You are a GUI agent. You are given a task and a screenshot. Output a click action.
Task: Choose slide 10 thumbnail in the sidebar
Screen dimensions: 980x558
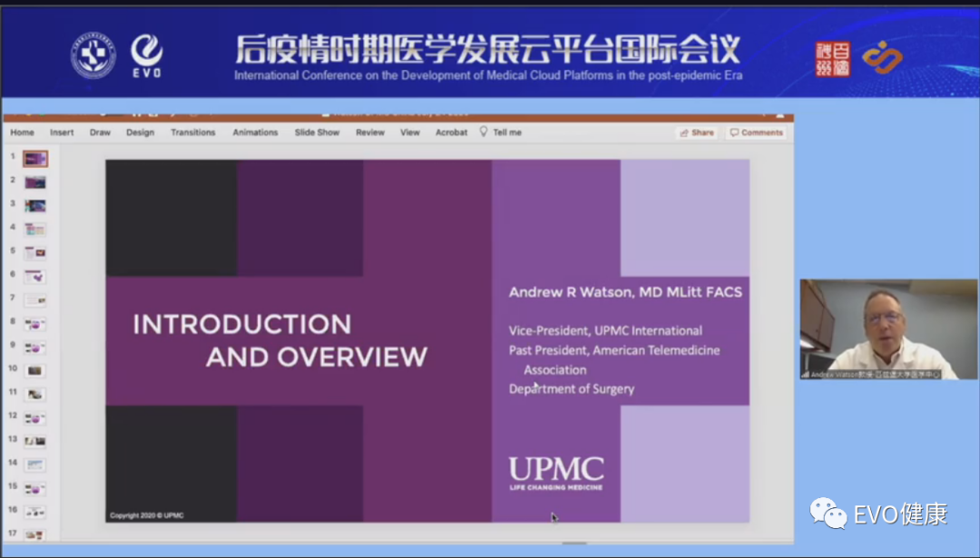coord(35,370)
